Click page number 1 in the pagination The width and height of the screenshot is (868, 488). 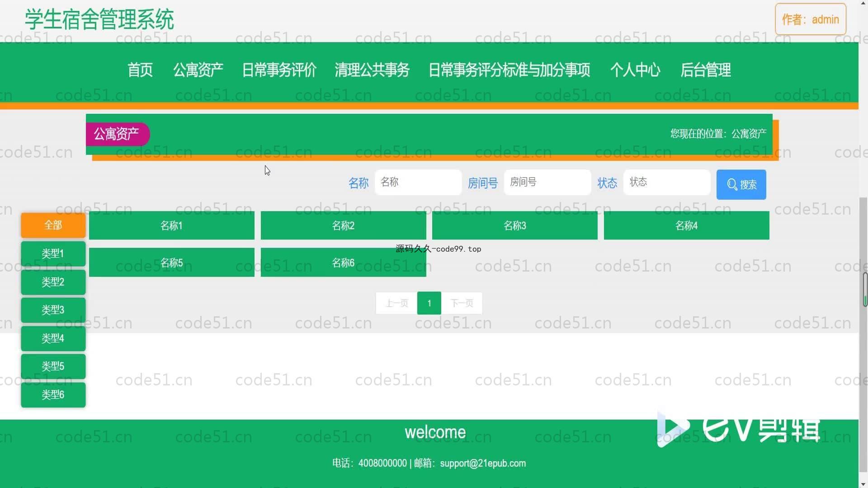(x=429, y=303)
